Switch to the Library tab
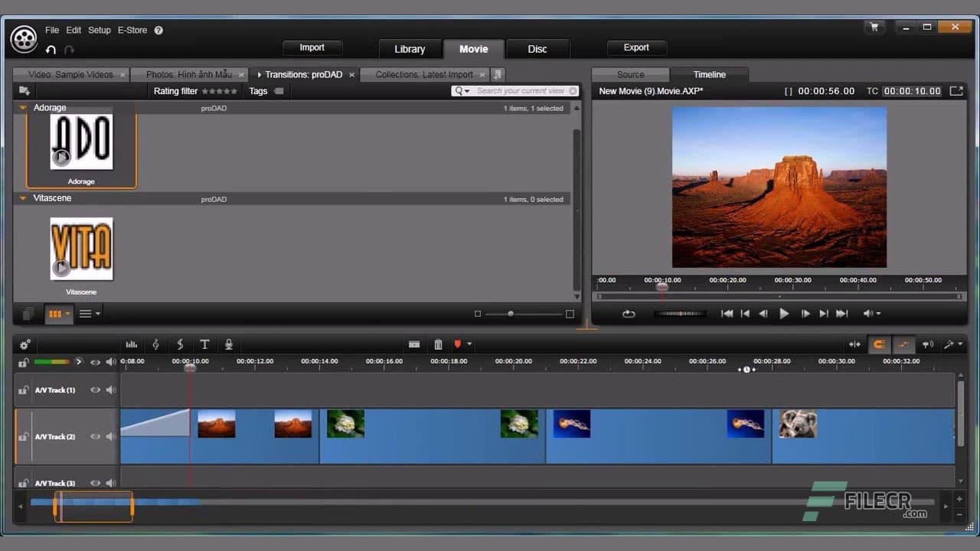 click(x=410, y=49)
